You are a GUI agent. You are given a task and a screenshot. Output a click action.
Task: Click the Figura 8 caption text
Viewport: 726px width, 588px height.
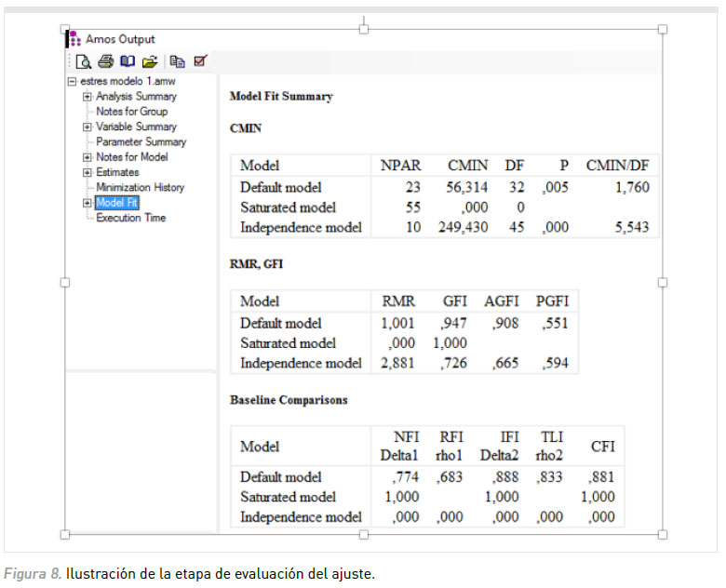point(189,574)
